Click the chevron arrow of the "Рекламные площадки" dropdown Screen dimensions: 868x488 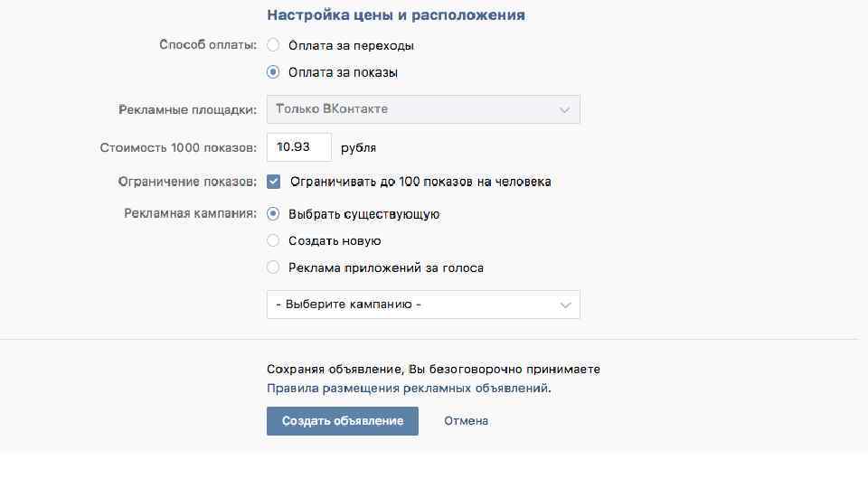coord(565,110)
